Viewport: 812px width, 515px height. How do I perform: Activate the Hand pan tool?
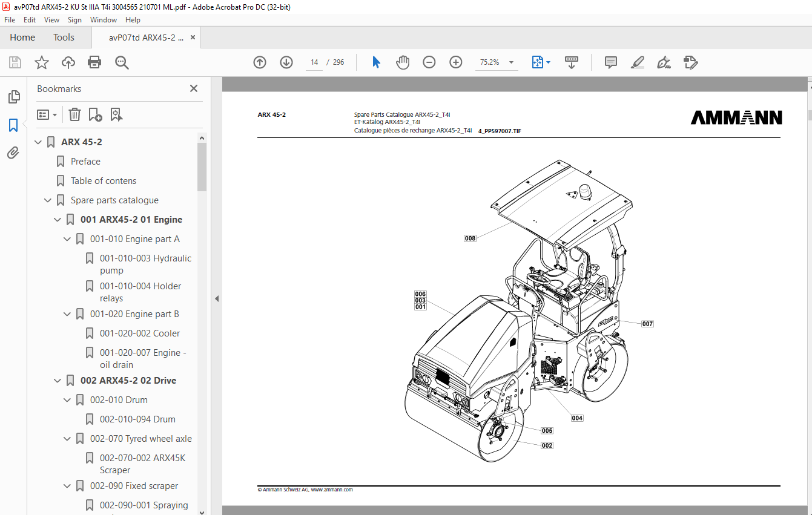click(x=403, y=62)
